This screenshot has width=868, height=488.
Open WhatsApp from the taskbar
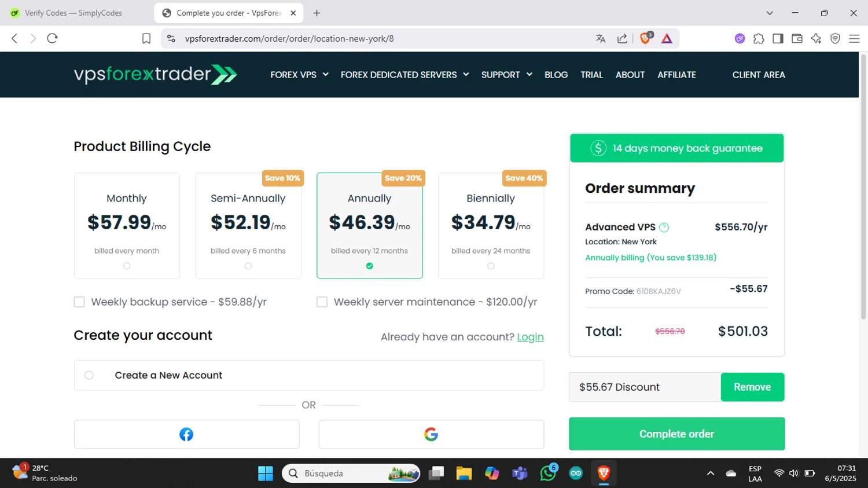pos(548,474)
